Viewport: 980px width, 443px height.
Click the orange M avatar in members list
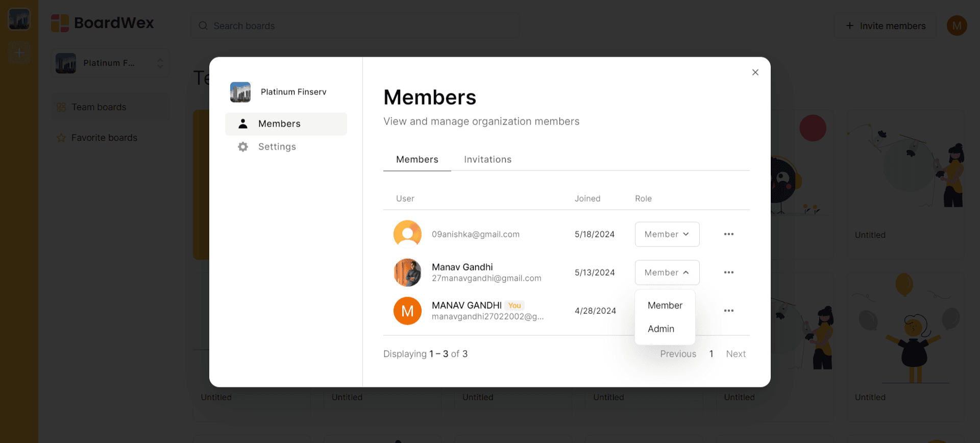pyautogui.click(x=407, y=311)
